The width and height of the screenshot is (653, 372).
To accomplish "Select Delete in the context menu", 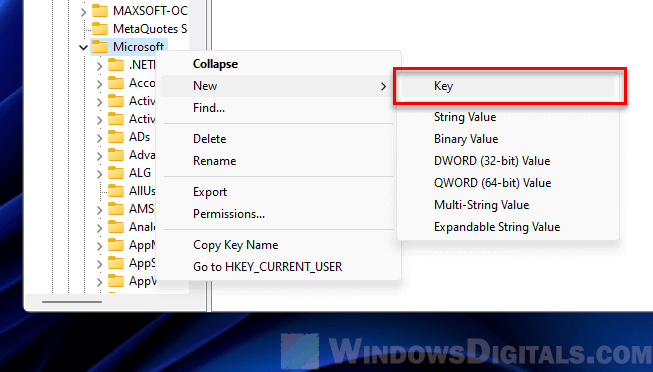I will click(209, 139).
